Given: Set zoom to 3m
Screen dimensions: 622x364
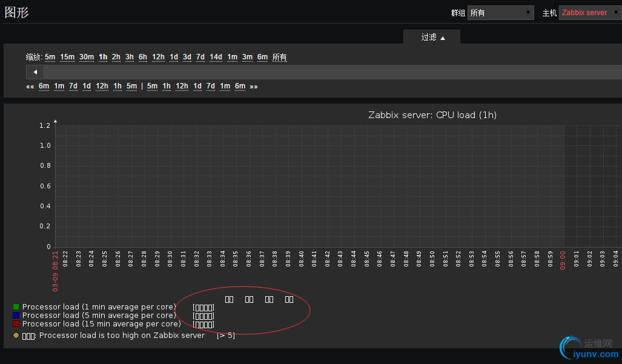Looking at the screenshot, I should point(247,57).
